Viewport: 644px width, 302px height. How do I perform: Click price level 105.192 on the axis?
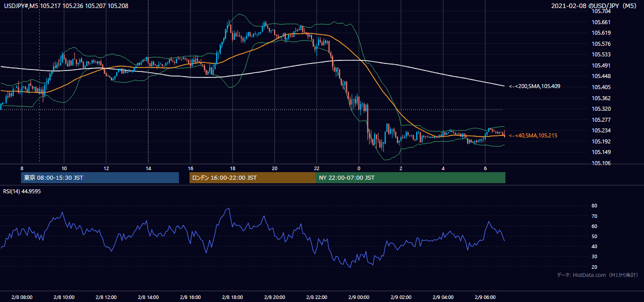[601, 141]
